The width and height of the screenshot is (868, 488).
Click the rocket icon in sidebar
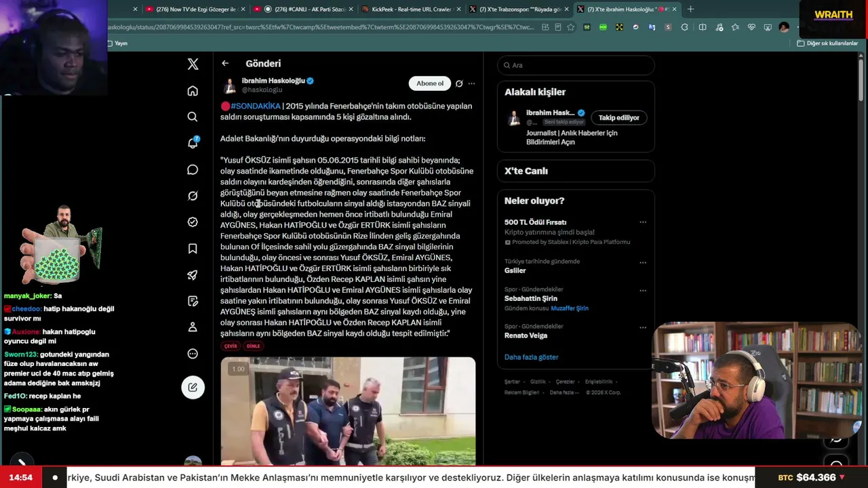coord(193,275)
